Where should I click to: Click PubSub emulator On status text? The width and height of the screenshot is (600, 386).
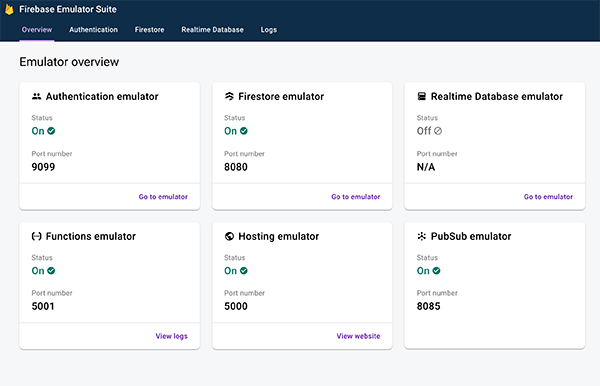click(x=423, y=271)
